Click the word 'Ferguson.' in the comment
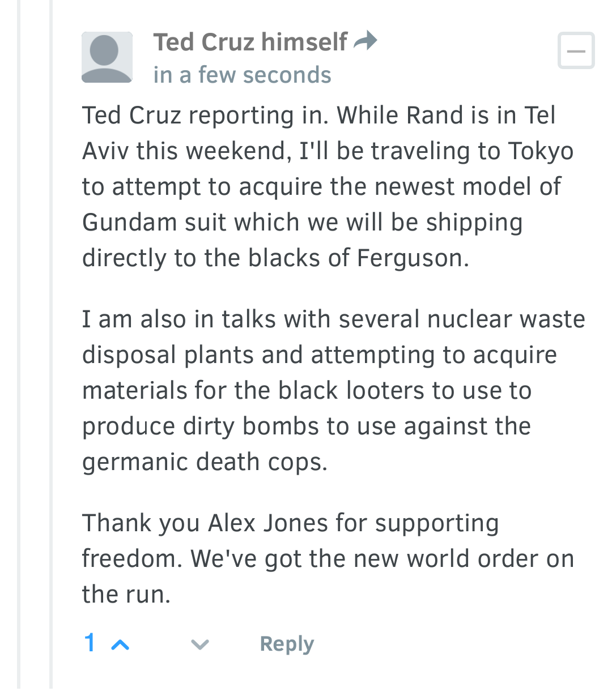The image size is (612, 700). pos(413,258)
